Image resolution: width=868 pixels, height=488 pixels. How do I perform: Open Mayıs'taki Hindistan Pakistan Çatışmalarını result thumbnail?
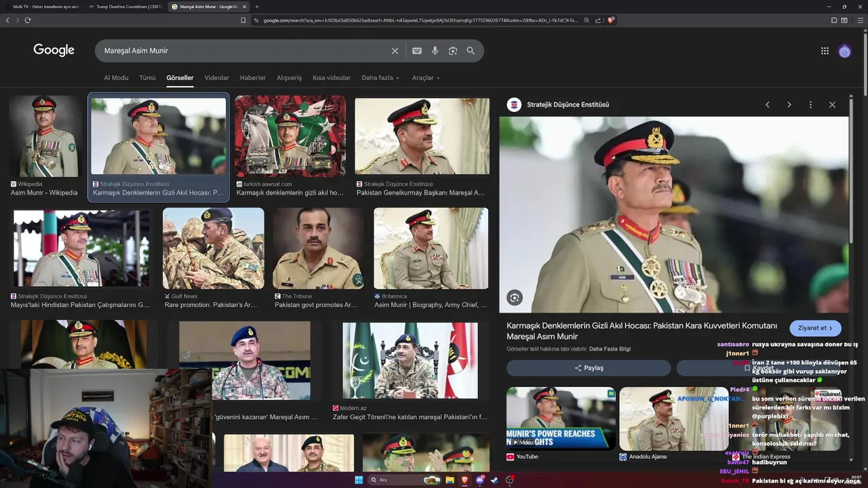(81, 249)
